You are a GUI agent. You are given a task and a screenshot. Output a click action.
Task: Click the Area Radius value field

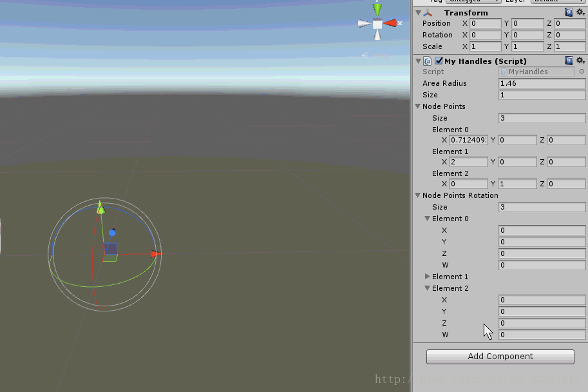point(541,83)
